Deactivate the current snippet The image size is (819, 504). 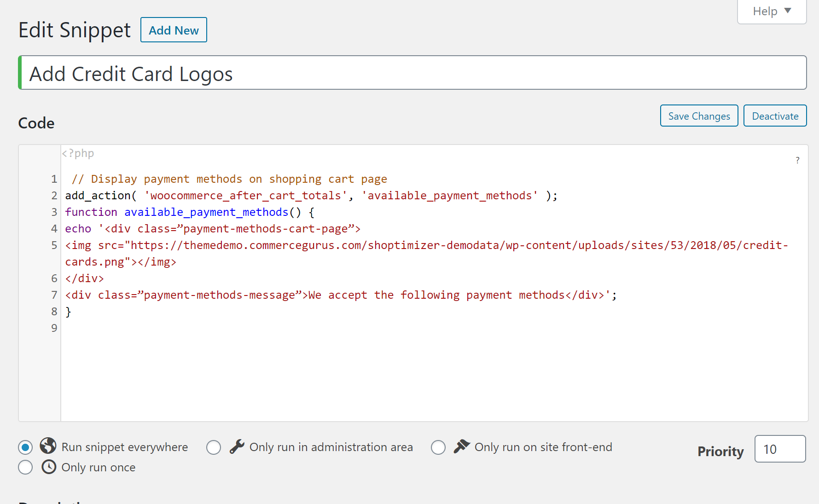(775, 116)
